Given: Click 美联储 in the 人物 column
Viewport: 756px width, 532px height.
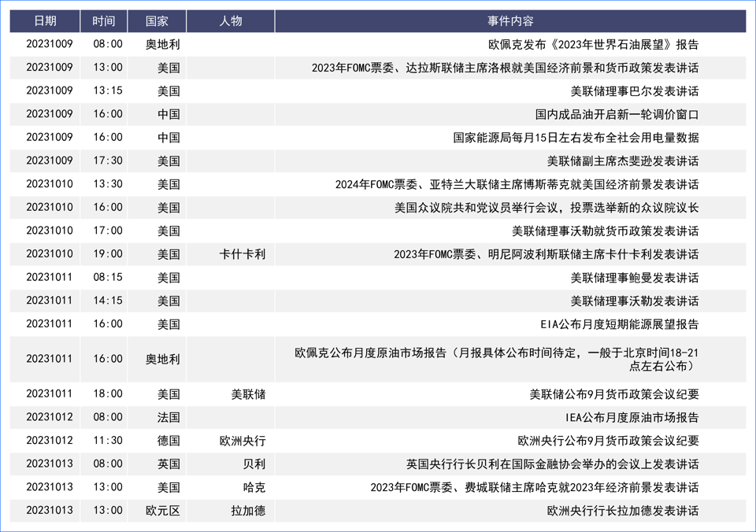Looking at the screenshot, I should [248, 394].
